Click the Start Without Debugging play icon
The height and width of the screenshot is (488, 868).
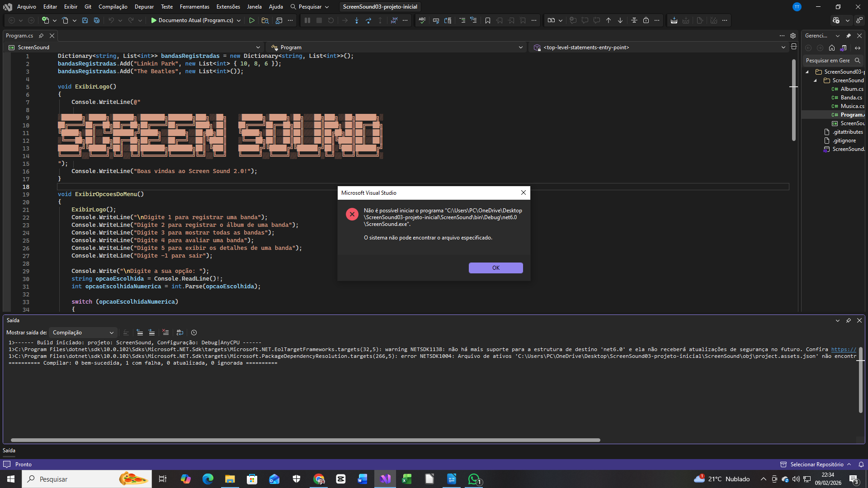click(252, 20)
